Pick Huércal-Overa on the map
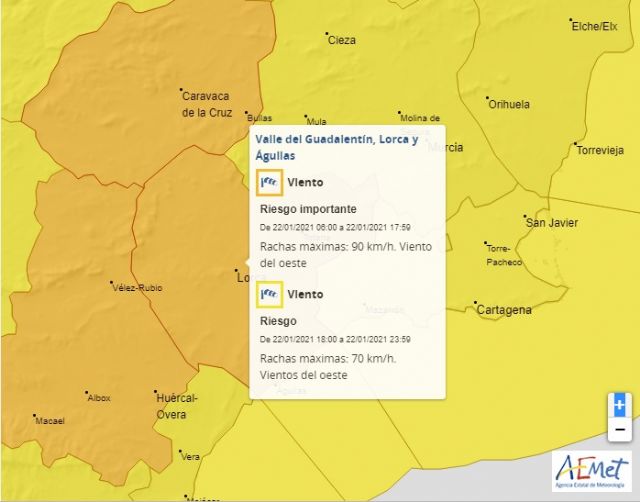The width and height of the screenshot is (640, 502). tap(177, 405)
